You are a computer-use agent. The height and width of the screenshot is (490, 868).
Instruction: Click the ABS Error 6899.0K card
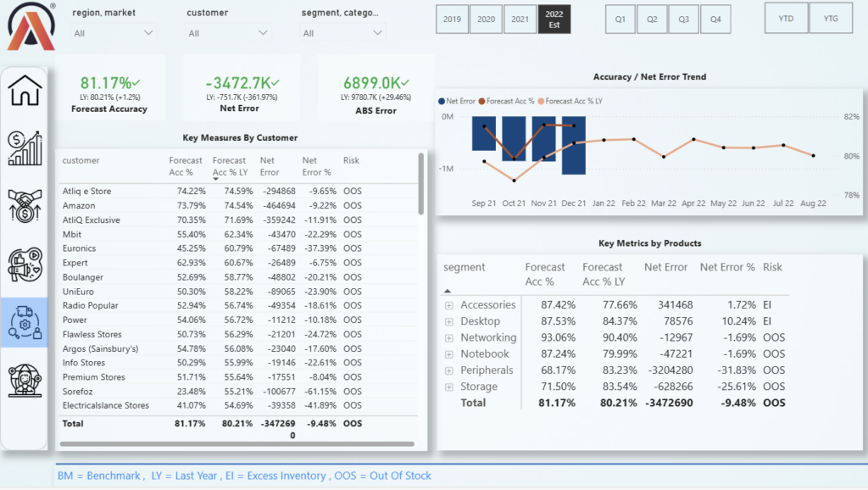tap(376, 87)
